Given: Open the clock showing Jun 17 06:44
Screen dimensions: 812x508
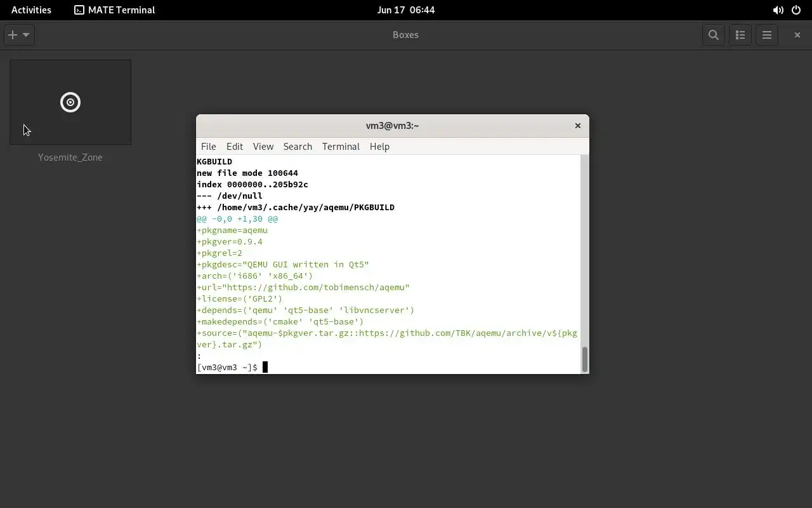Looking at the screenshot, I should click(406, 10).
